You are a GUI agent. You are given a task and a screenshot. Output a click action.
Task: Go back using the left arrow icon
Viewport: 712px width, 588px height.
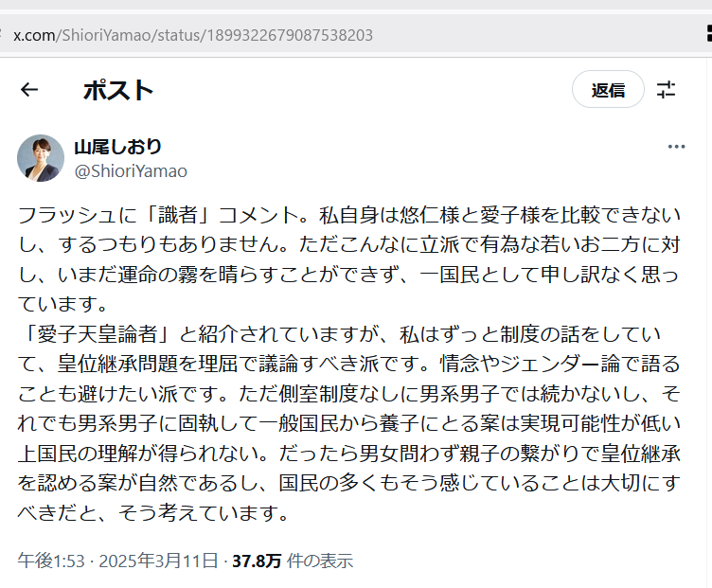[29, 89]
